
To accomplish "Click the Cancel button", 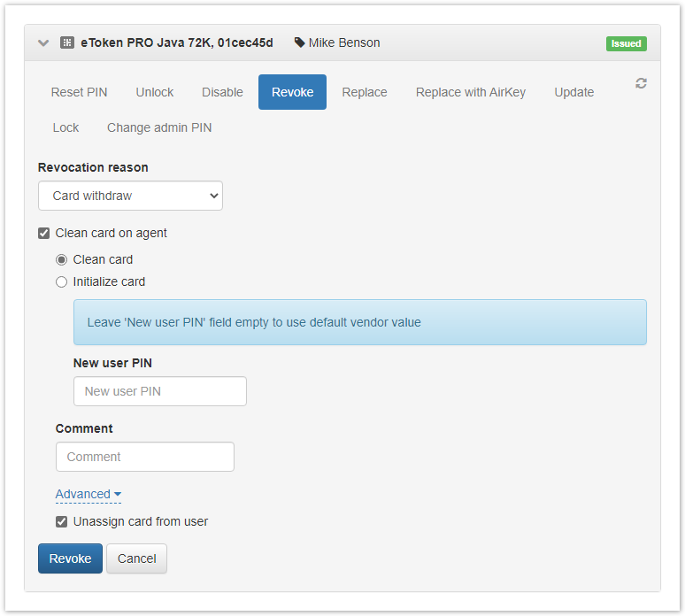I will click(136, 558).
